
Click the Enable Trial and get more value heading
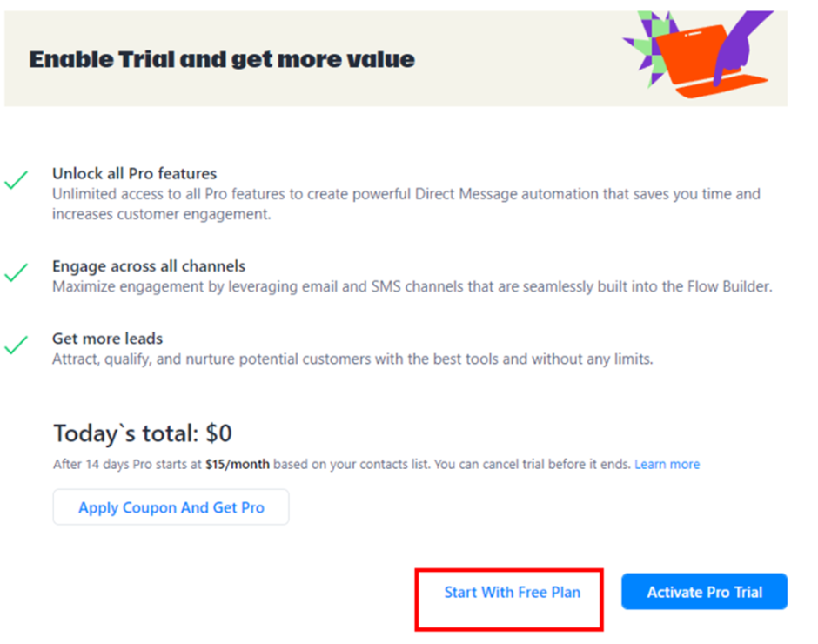click(x=222, y=59)
